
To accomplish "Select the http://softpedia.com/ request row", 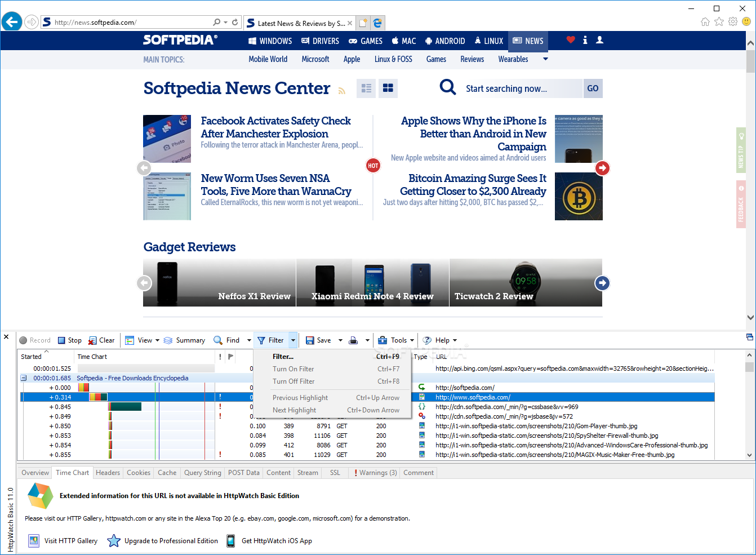I will click(367, 388).
